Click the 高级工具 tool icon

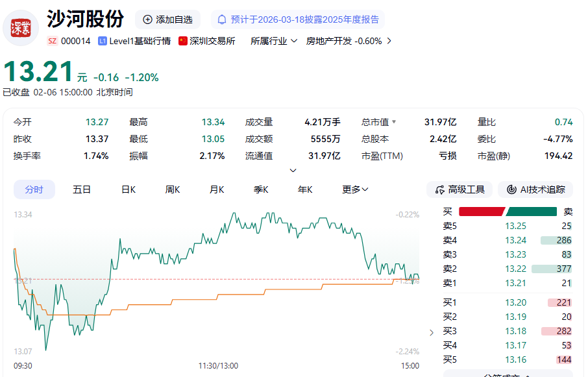[x=439, y=189]
